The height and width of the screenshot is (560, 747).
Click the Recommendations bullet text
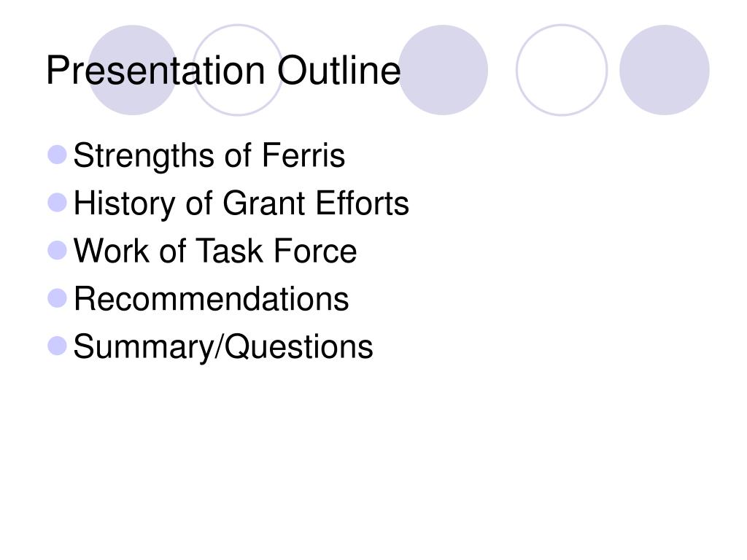(x=211, y=299)
